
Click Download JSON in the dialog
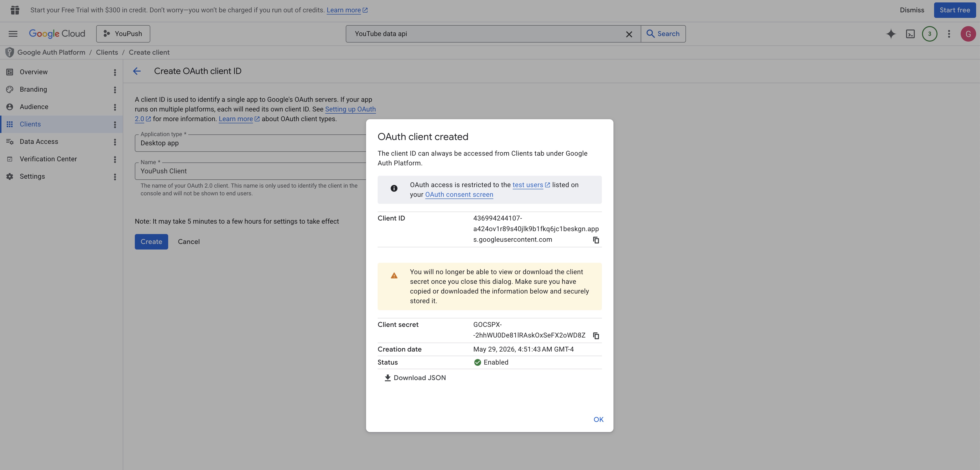click(415, 378)
